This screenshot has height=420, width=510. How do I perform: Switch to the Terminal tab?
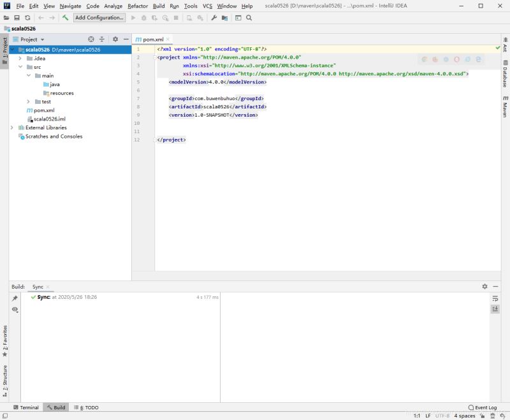coord(25,407)
